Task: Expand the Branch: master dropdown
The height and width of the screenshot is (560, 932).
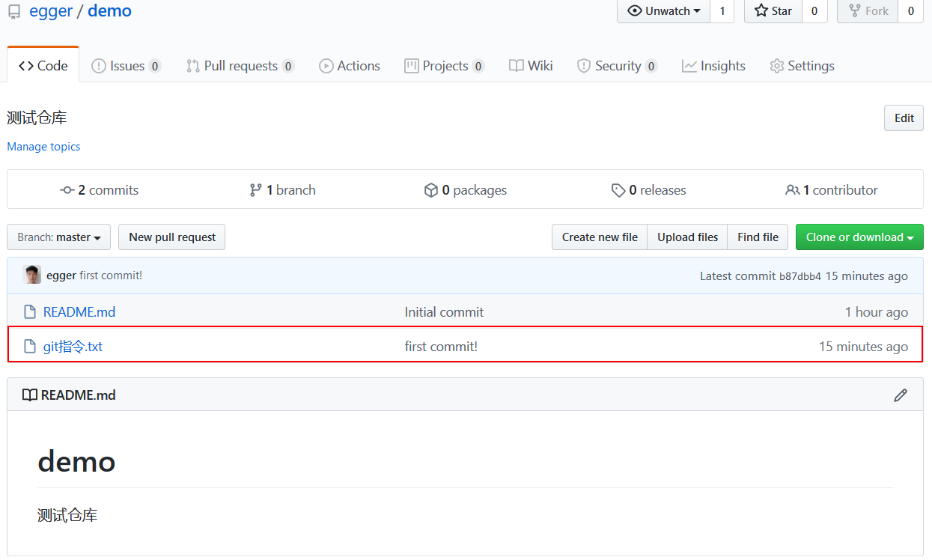Action: coord(59,237)
